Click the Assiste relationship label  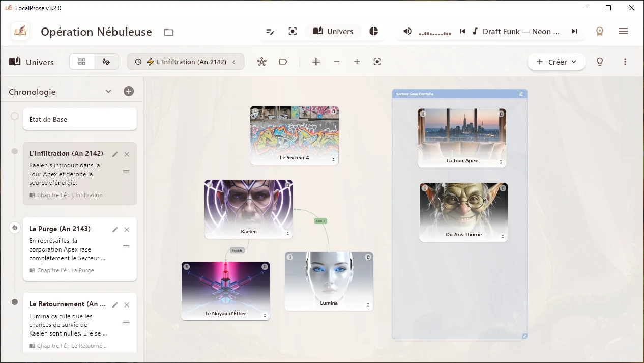click(320, 221)
